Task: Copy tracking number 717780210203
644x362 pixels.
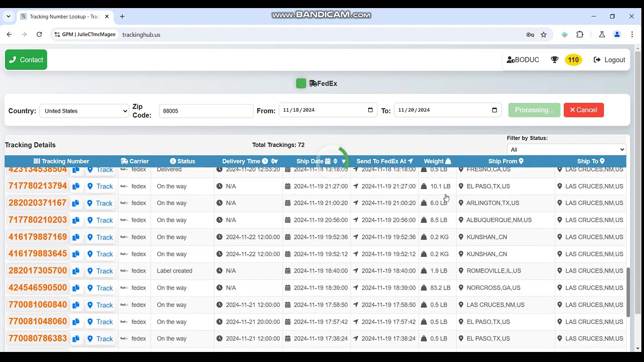Action: pyautogui.click(x=76, y=220)
